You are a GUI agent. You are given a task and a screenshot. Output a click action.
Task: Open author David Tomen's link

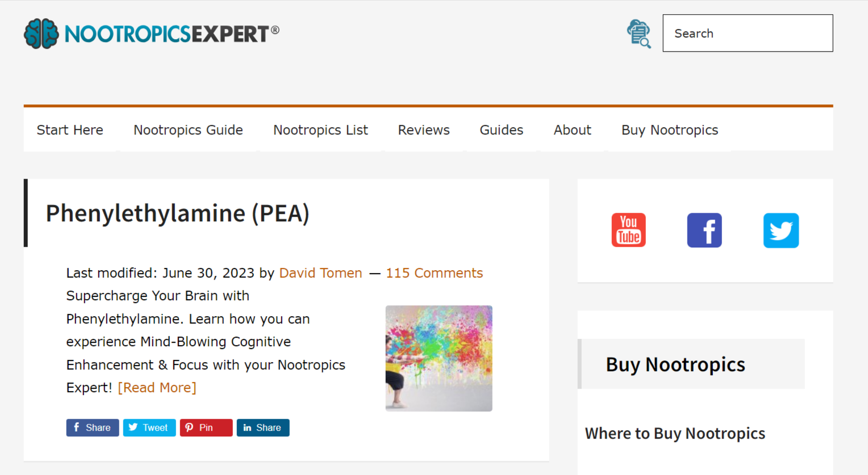click(x=320, y=273)
